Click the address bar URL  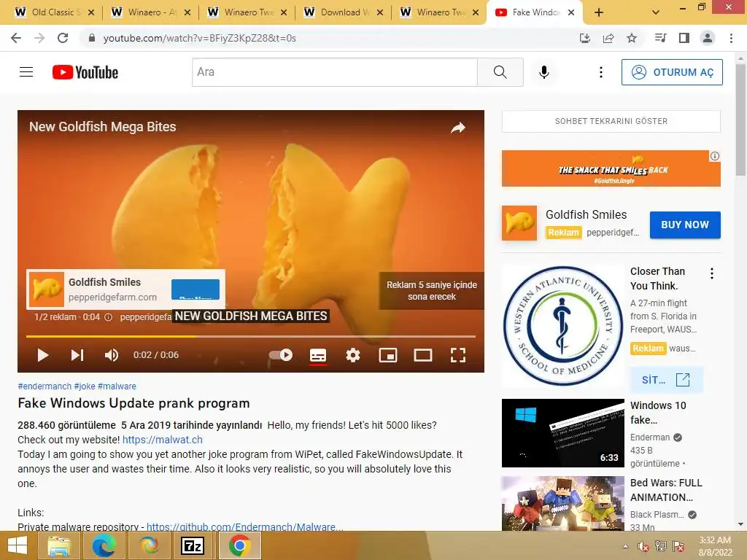pos(200,38)
